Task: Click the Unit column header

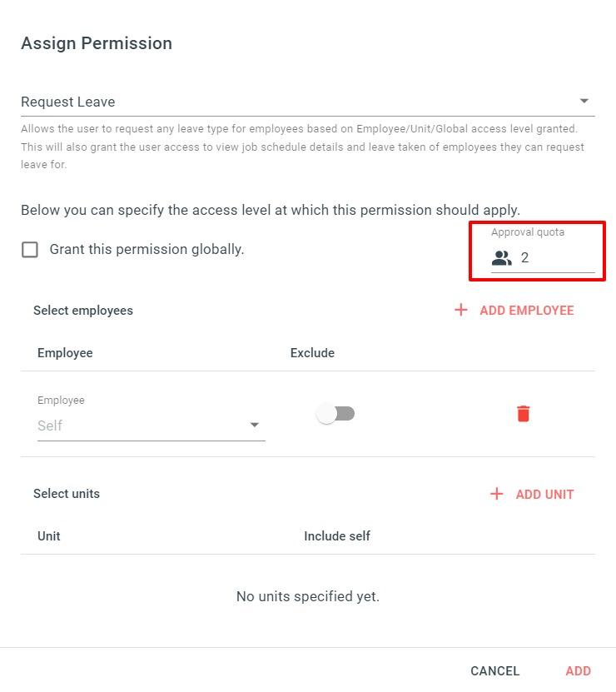Action: coord(49,535)
